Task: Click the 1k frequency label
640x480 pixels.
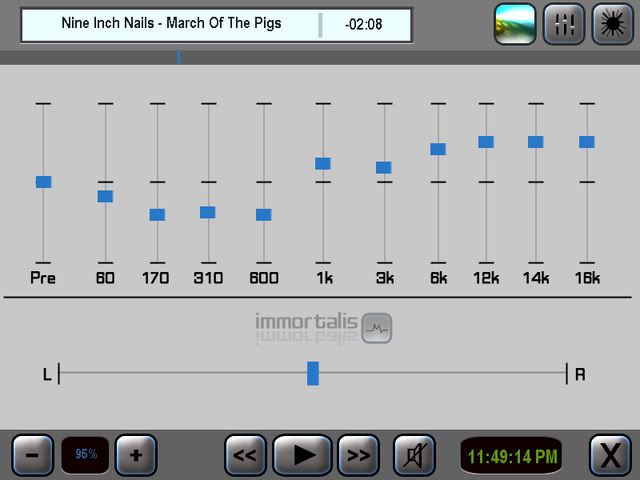Action: [x=324, y=278]
